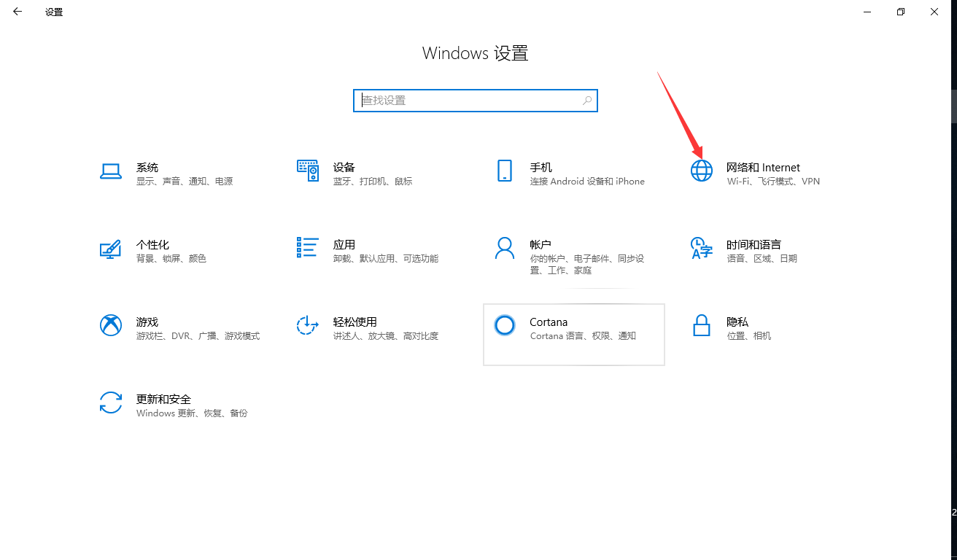
Task: Click the text 讲述人、放大镜、高对比度
Action: point(386,336)
